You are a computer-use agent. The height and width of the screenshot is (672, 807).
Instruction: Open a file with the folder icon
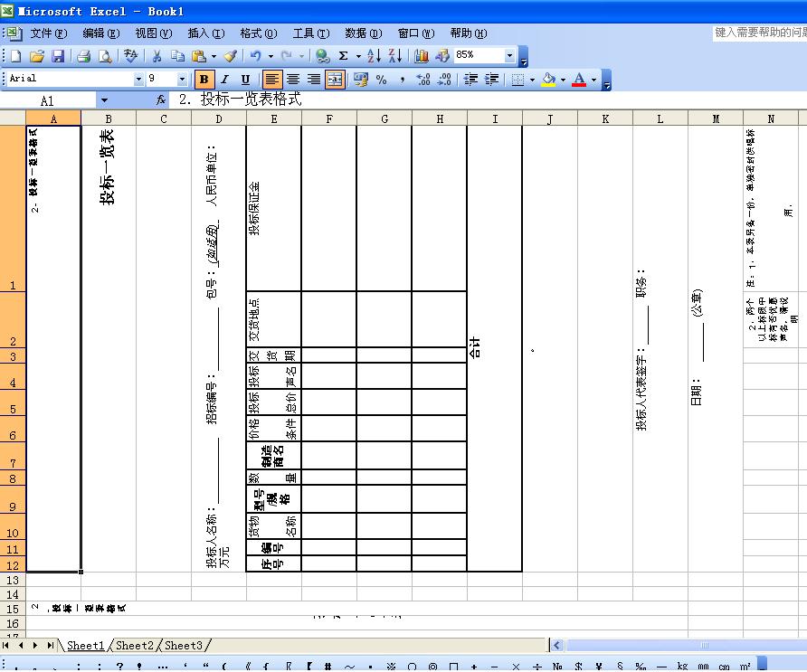click(36, 55)
